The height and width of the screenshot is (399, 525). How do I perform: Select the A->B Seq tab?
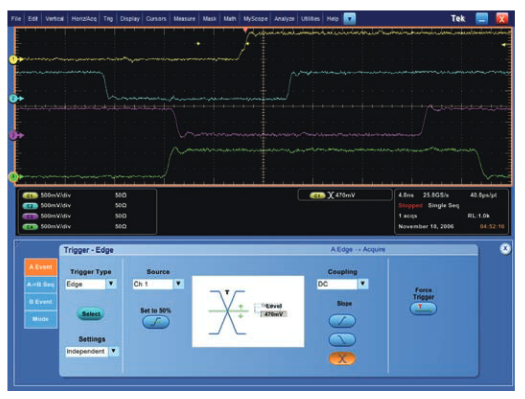41,285
